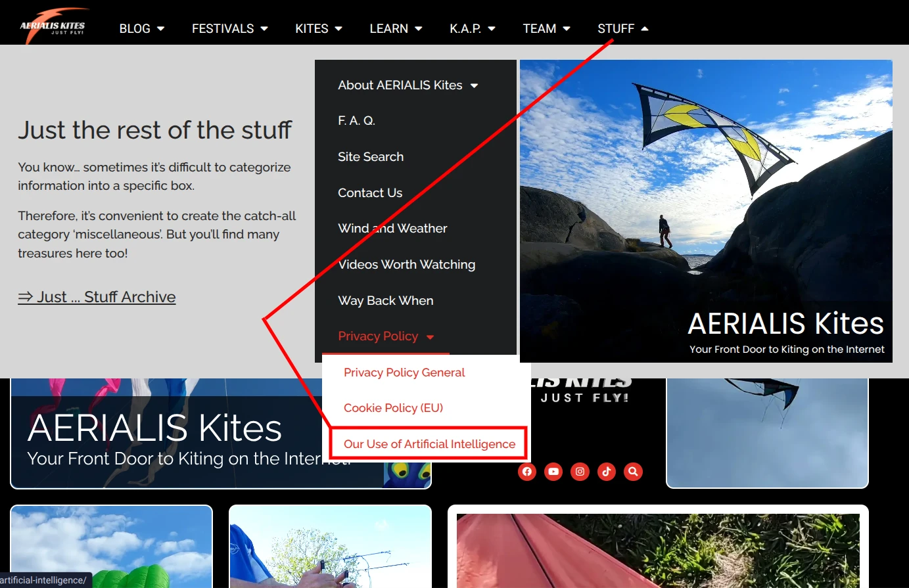Expand the About AERIALIS Kites submenu
The image size is (909, 588).
point(408,85)
